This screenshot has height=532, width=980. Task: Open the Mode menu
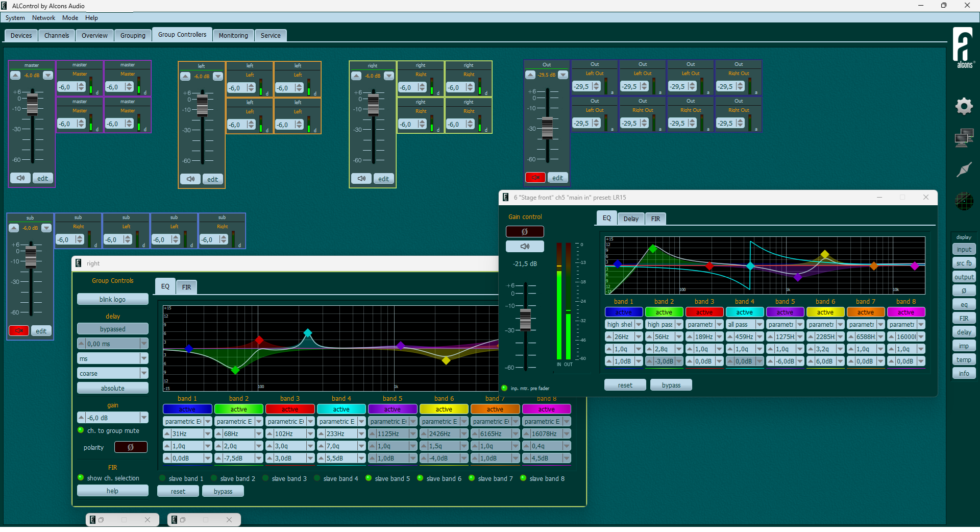pyautogui.click(x=70, y=18)
